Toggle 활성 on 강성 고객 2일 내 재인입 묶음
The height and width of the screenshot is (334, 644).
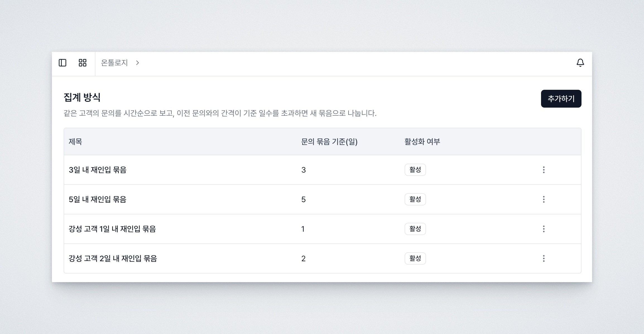415,258
